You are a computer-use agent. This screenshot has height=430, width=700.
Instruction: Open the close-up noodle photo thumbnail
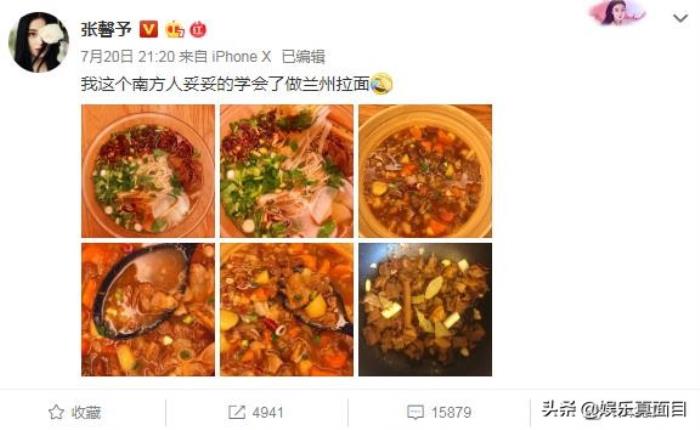coord(287,171)
